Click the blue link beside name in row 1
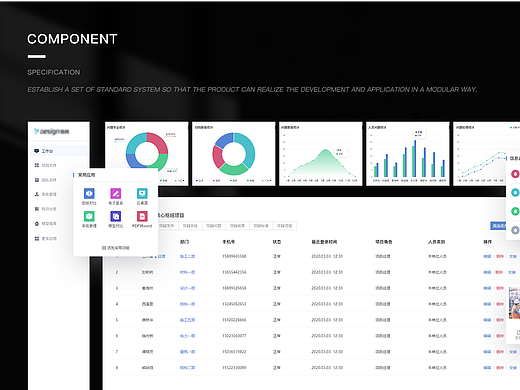 tap(161, 256)
